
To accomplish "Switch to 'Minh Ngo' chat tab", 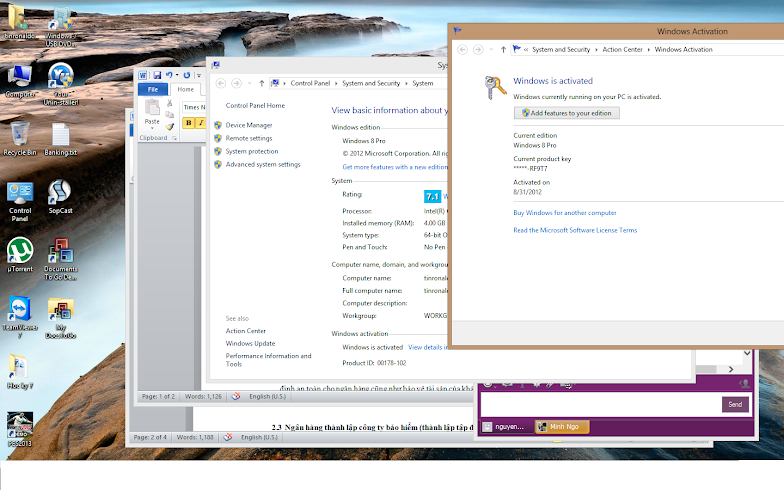I will pos(562,426).
